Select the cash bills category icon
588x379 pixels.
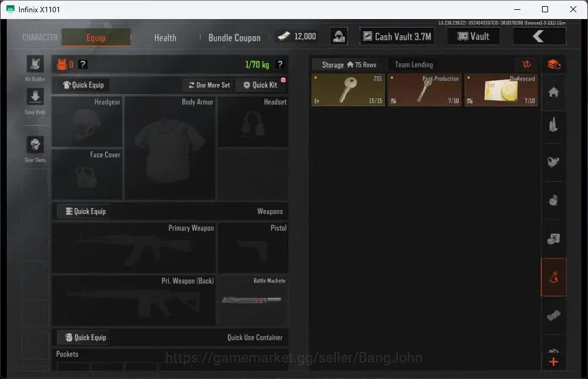[554, 315]
